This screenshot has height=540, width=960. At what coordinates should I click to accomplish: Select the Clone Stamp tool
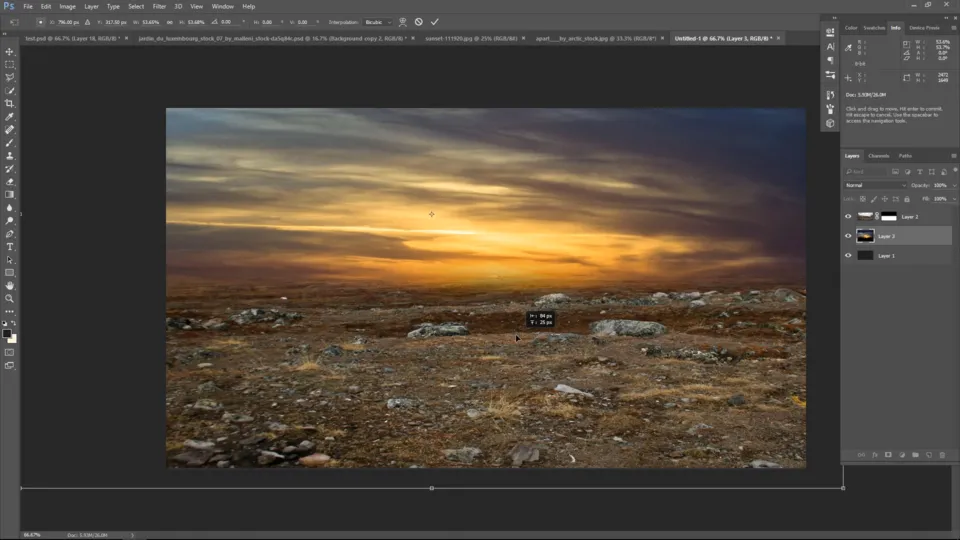[9, 156]
